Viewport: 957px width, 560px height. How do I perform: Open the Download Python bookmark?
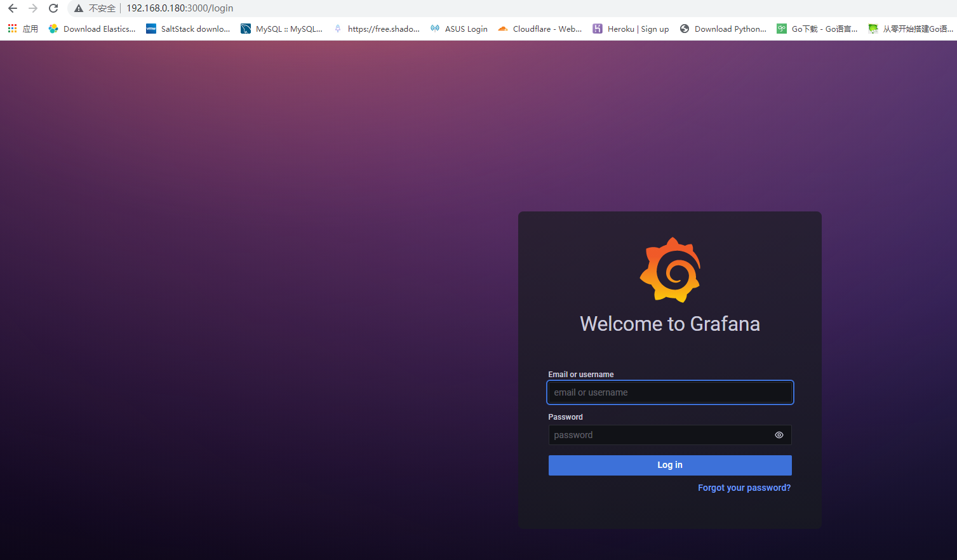723,29
